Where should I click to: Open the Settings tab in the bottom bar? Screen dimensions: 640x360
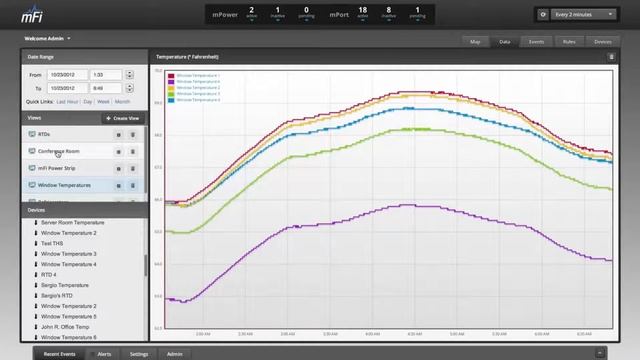[x=139, y=354]
